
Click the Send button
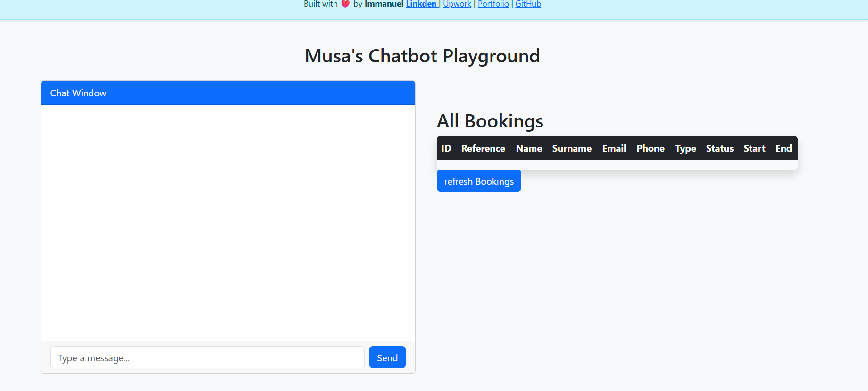tap(387, 357)
